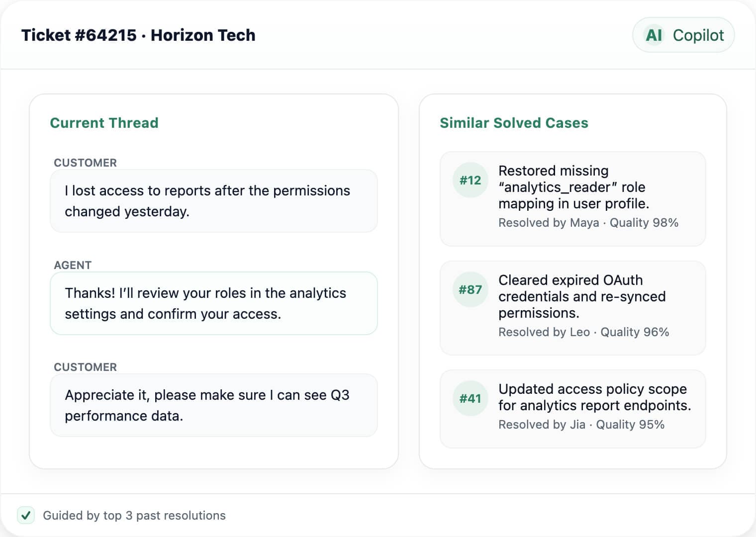The image size is (756, 537).
Task: Click the Current Thread panel heading icon area
Action: tap(104, 123)
